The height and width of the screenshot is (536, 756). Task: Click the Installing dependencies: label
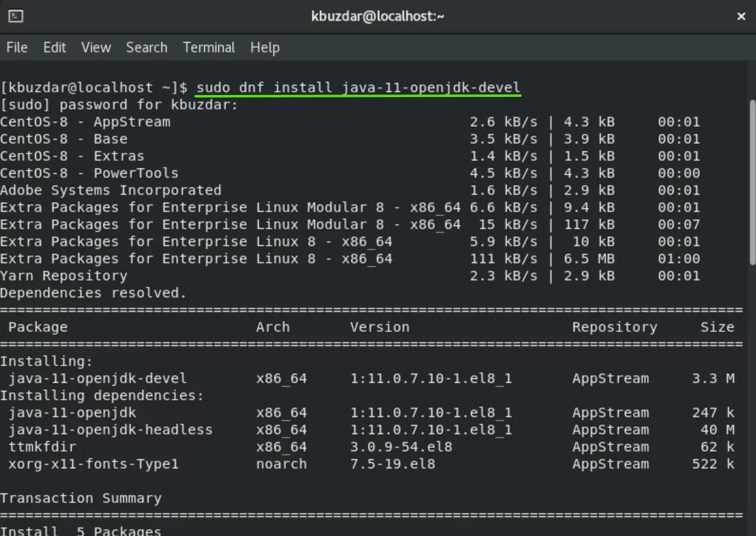pos(102,395)
